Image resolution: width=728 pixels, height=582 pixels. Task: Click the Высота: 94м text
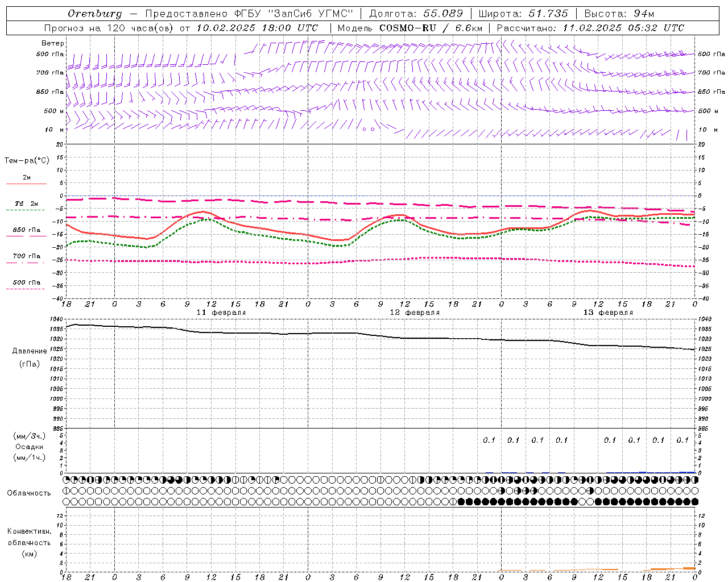coord(619,14)
